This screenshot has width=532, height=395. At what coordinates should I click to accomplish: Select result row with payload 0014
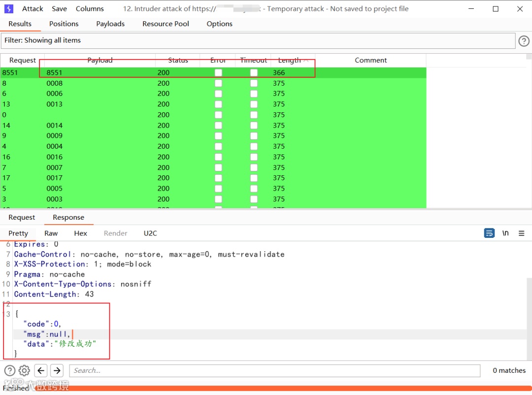point(213,126)
